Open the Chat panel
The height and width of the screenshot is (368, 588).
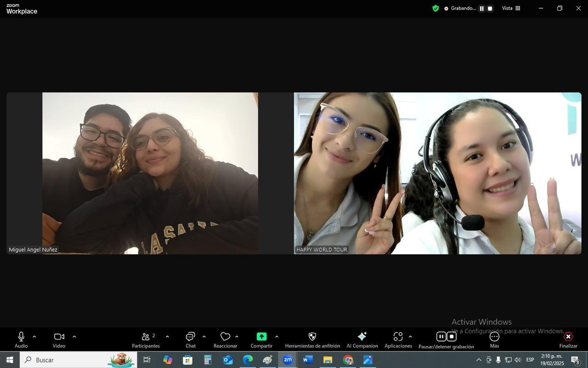tap(191, 340)
